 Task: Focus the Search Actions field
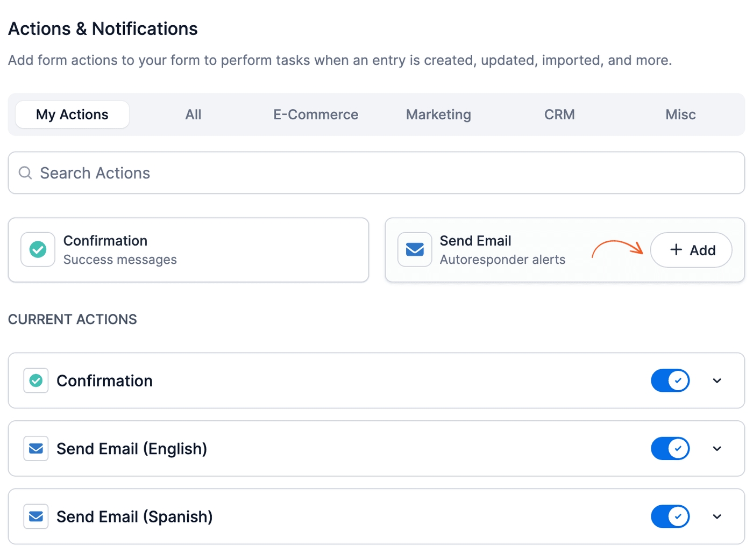376,173
